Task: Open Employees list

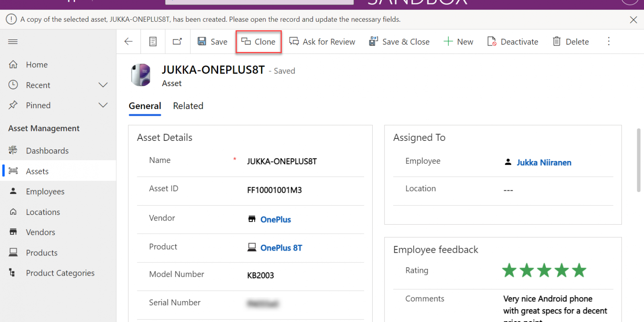Action: [58, 192]
